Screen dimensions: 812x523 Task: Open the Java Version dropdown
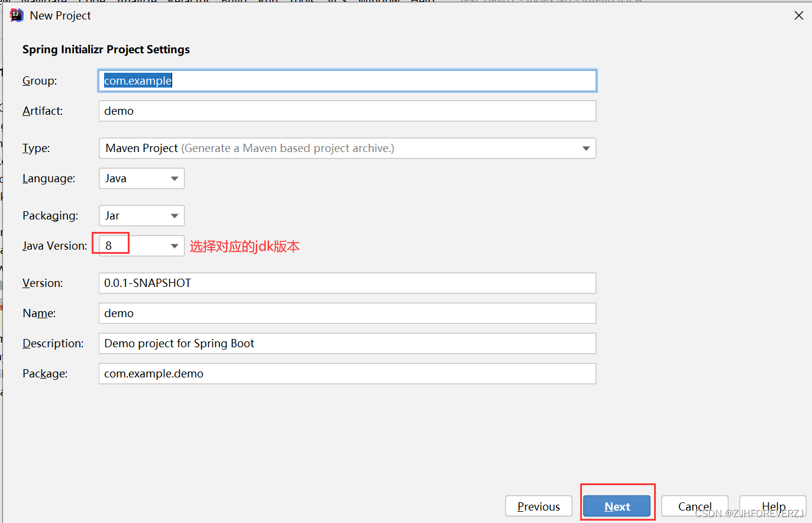[x=141, y=246]
